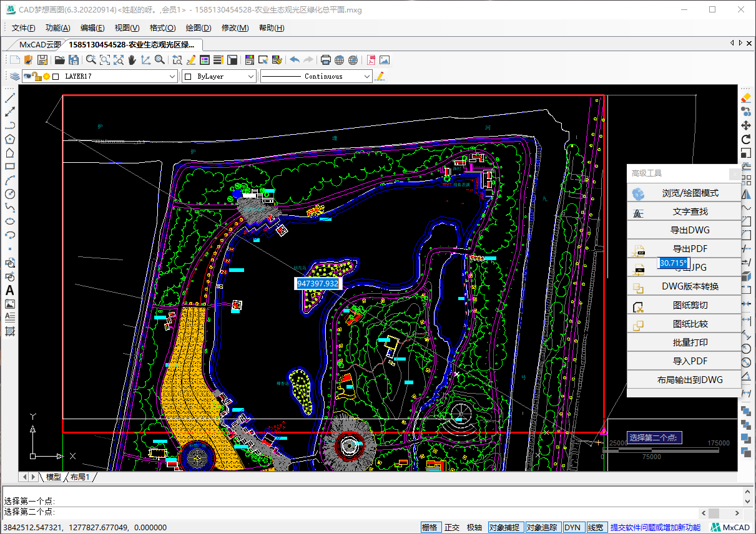The height and width of the screenshot is (534, 756).
Task: Toggle DYN dynamic input
Action: click(x=572, y=527)
